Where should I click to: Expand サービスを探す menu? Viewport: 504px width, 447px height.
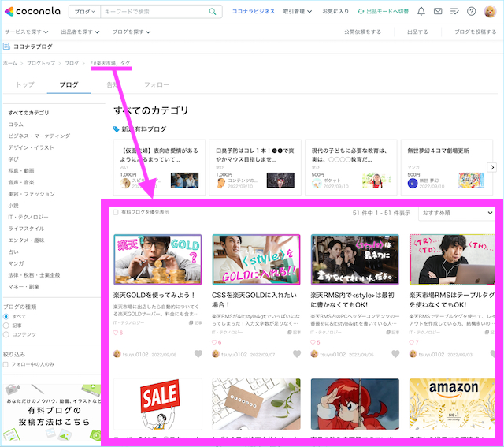pyautogui.click(x=26, y=32)
